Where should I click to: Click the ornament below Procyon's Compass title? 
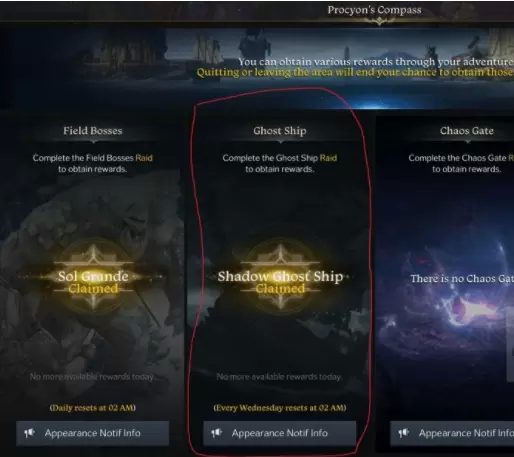(x=379, y=21)
